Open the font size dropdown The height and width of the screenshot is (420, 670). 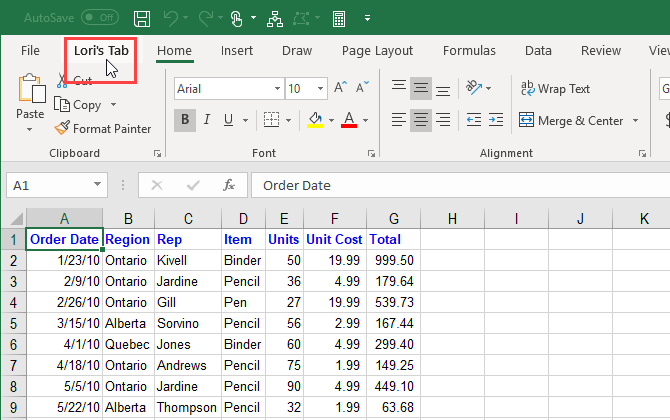click(323, 89)
